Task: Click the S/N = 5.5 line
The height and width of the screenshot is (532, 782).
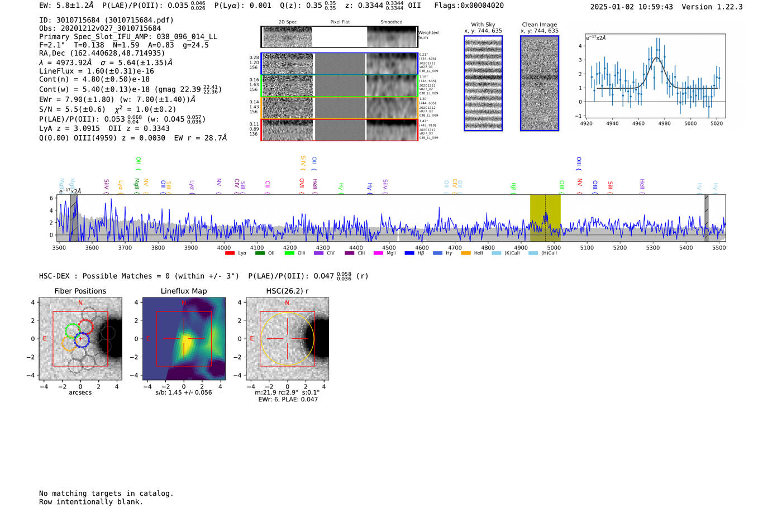Action: coord(107,109)
